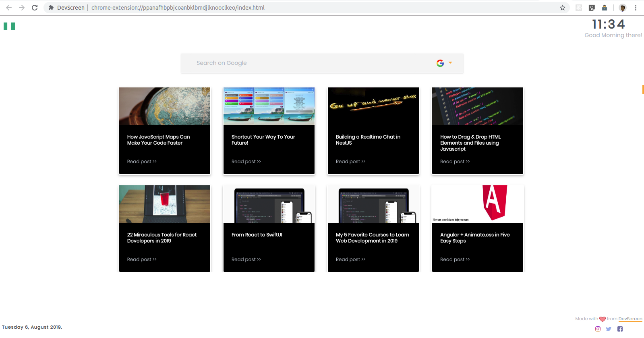Reload the page with the refresh icon
Screen dimensions: 644x338
pos(35,8)
